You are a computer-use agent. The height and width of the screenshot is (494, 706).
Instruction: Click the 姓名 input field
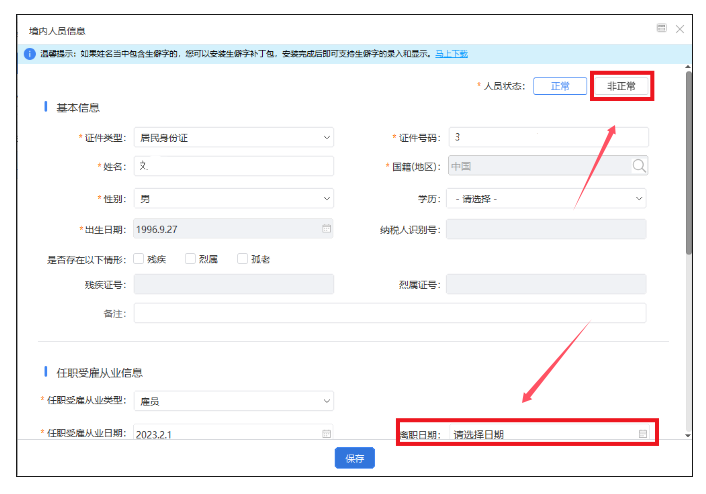(234, 166)
